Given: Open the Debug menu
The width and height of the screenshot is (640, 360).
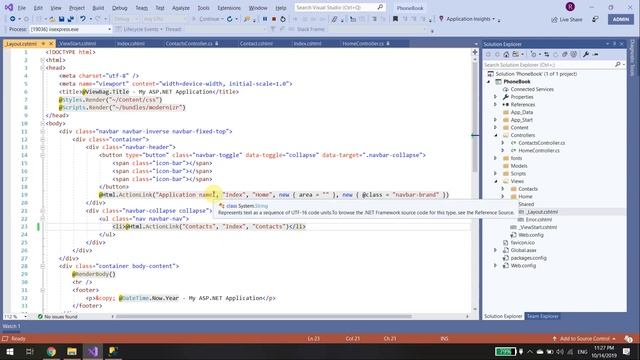Looking at the screenshot, I should click(120, 8).
